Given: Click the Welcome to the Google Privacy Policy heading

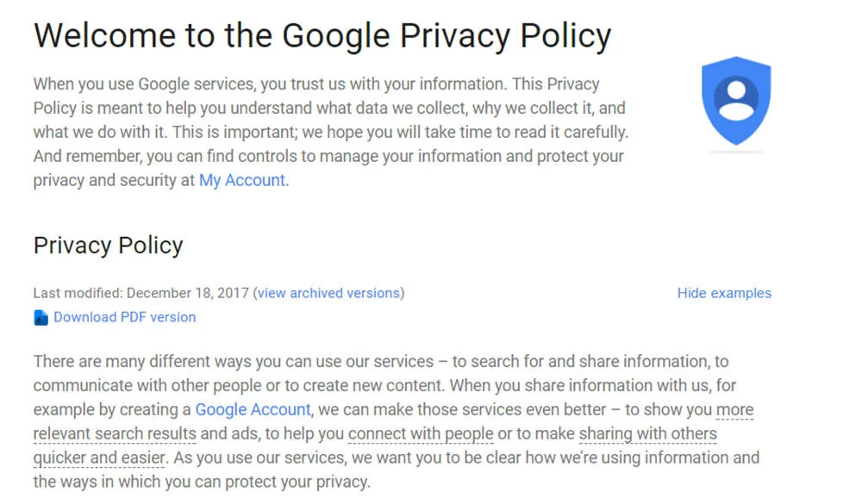Looking at the screenshot, I should 322,36.
